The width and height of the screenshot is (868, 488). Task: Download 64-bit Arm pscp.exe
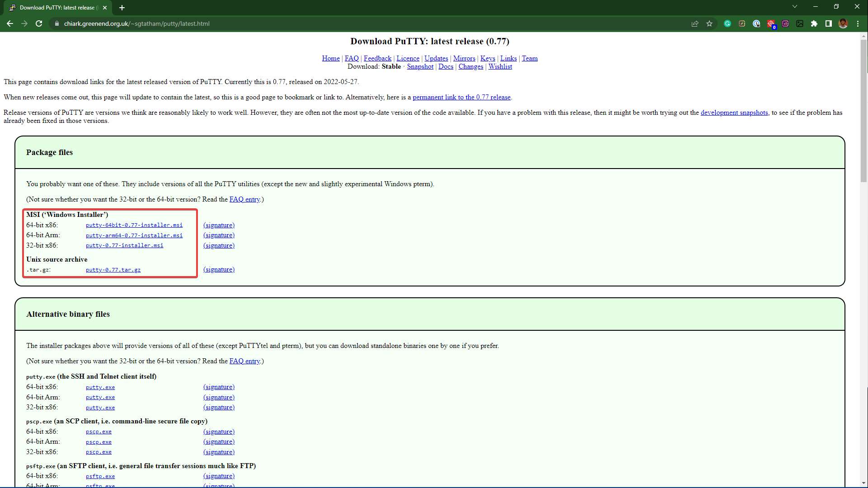coord(99,442)
